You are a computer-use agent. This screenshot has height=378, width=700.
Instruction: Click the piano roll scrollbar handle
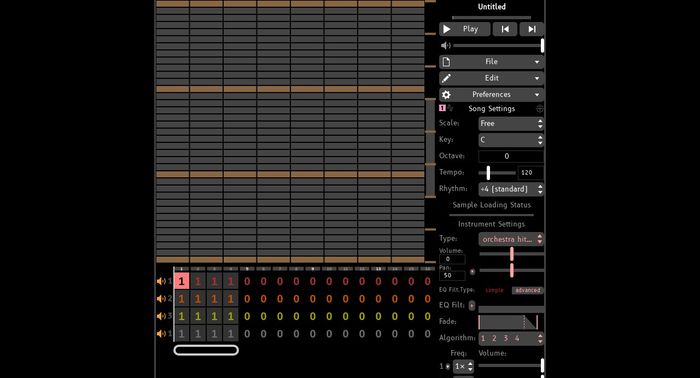coord(430,148)
